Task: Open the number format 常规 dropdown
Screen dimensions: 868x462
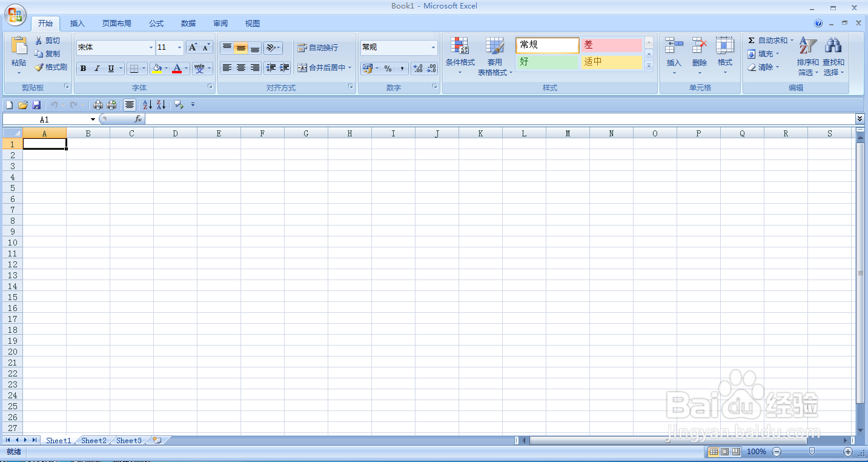Action: click(433, 47)
